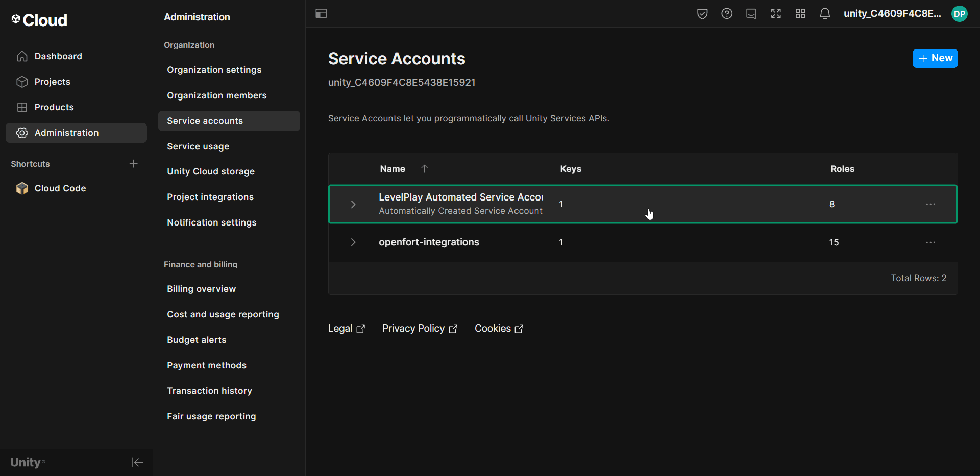Open Billing overview under Finance and billing
Screen dimensions: 980x476
click(201, 288)
